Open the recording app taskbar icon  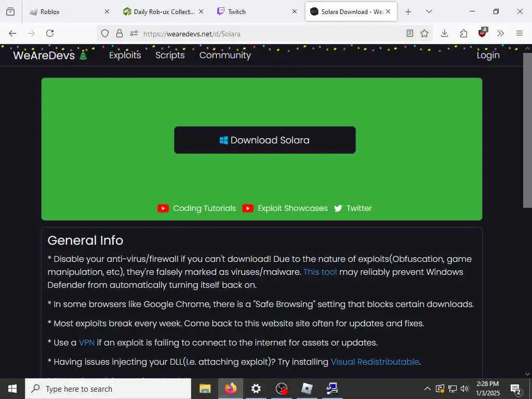tap(282, 389)
